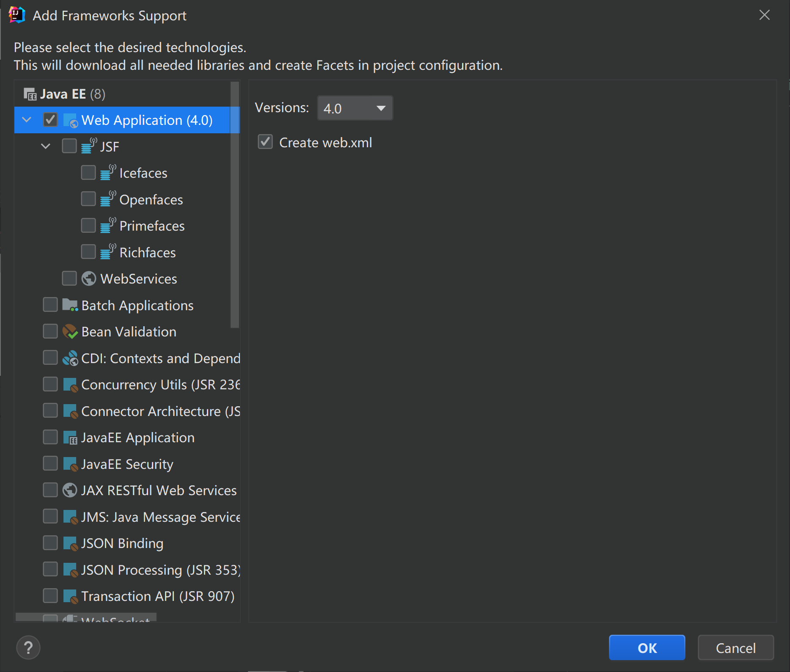Disable the Create web.xml checkbox

[x=265, y=142]
